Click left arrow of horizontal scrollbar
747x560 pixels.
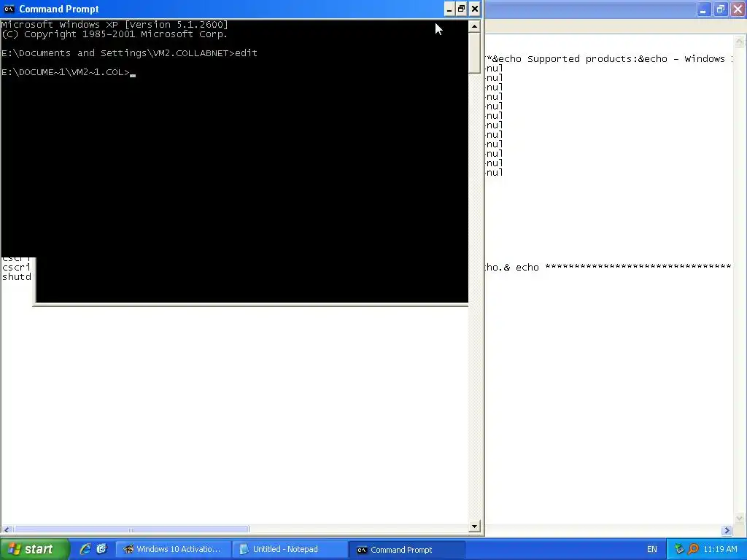tap(7, 529)
